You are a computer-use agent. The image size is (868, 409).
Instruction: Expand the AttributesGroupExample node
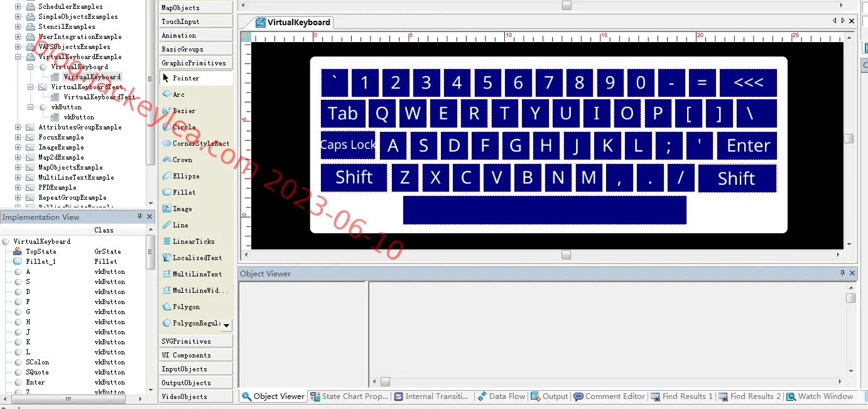(x=18, y=127)
